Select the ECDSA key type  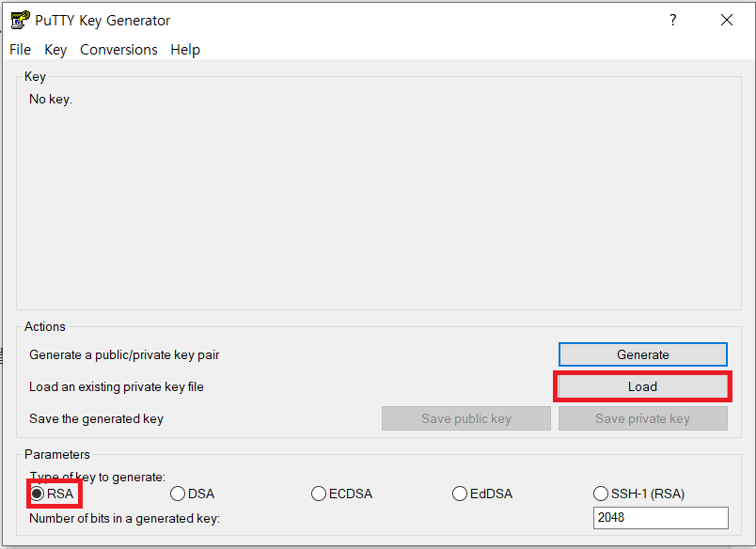[x=342, y=494]
